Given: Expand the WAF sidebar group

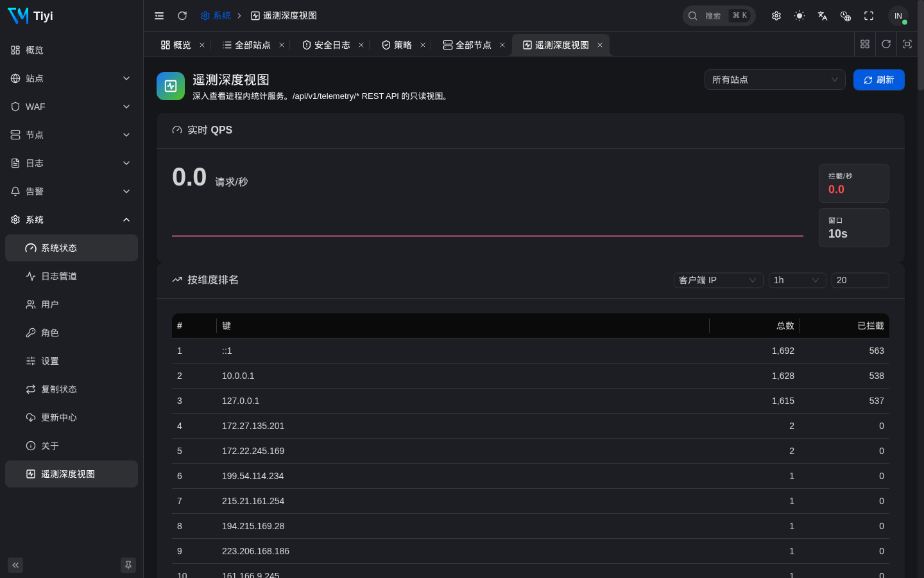Looking at the screenshot, I should 71,107.
